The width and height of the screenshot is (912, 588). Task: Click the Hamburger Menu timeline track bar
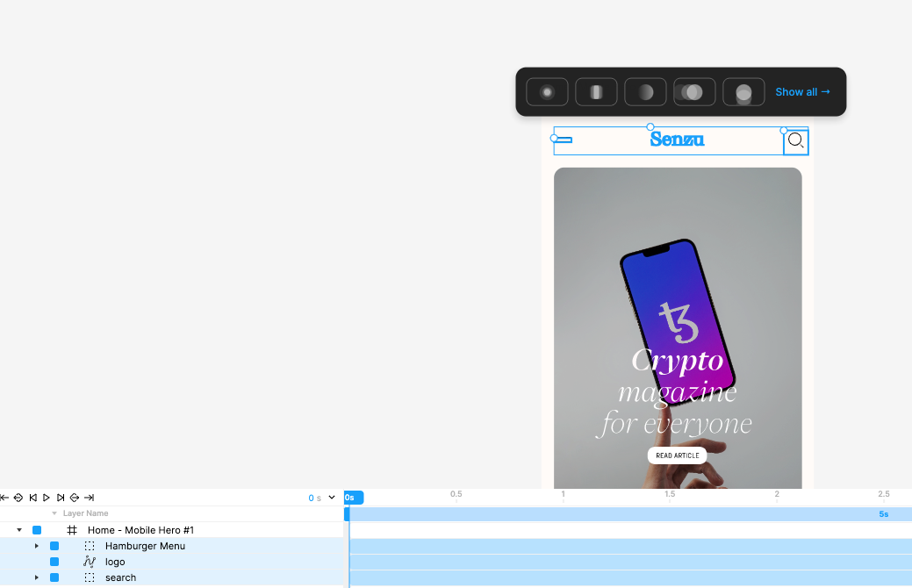pyautogui.click(x=630, y=546)
